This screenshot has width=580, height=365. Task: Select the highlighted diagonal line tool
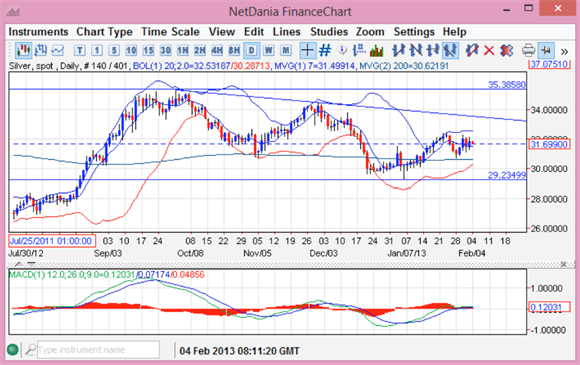click(450, 50)
